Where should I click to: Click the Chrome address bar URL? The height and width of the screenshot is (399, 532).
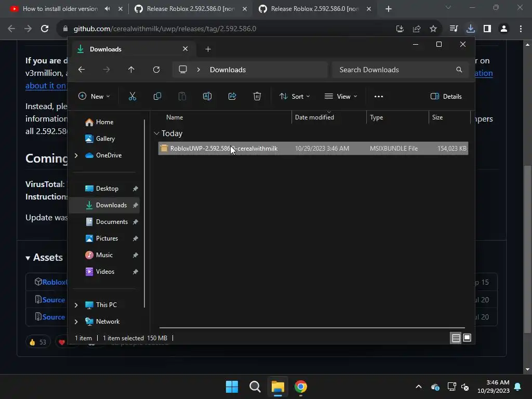pos(165,29)
